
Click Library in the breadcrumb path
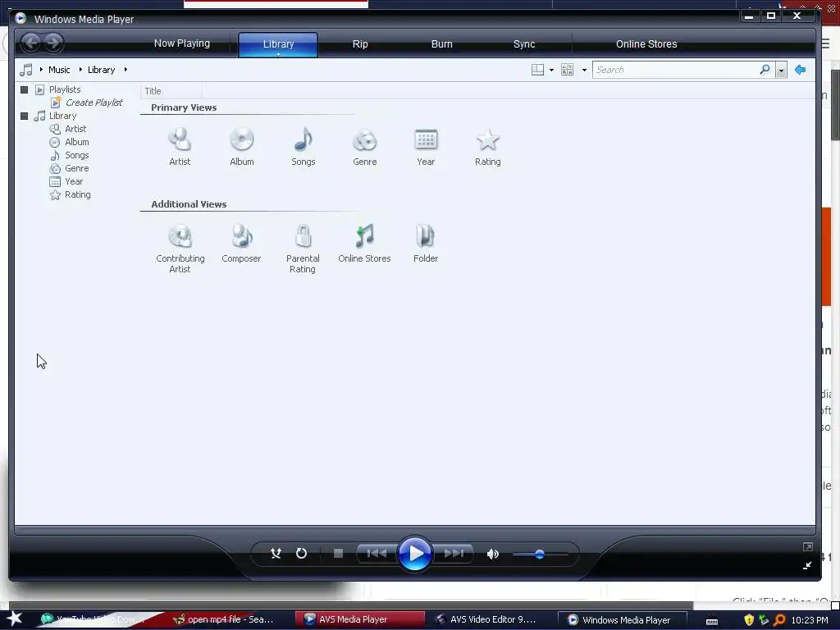click(x=101, y=70)
